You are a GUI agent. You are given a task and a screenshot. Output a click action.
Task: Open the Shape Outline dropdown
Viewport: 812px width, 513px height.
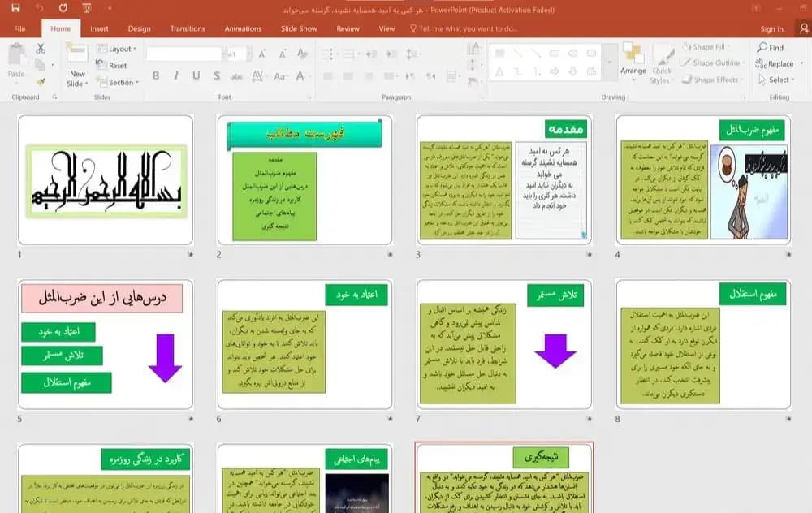point(712,63)
